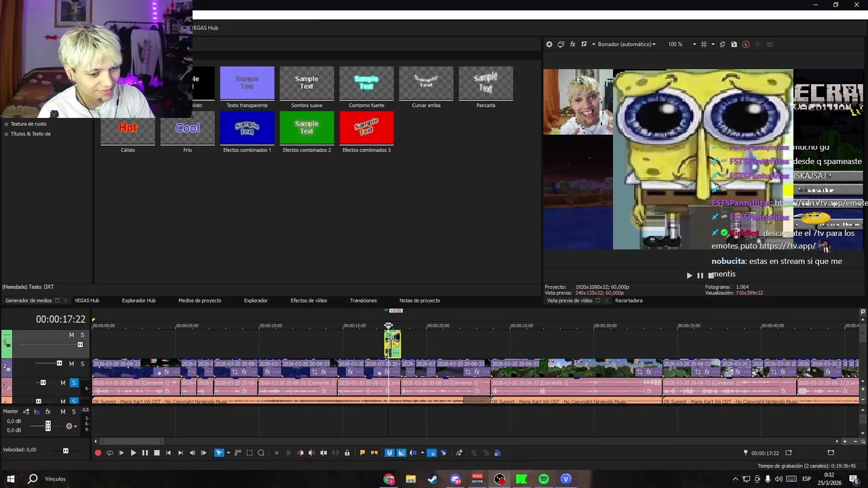
Task: Select the Frío Cool text preset
Action: 187,127
